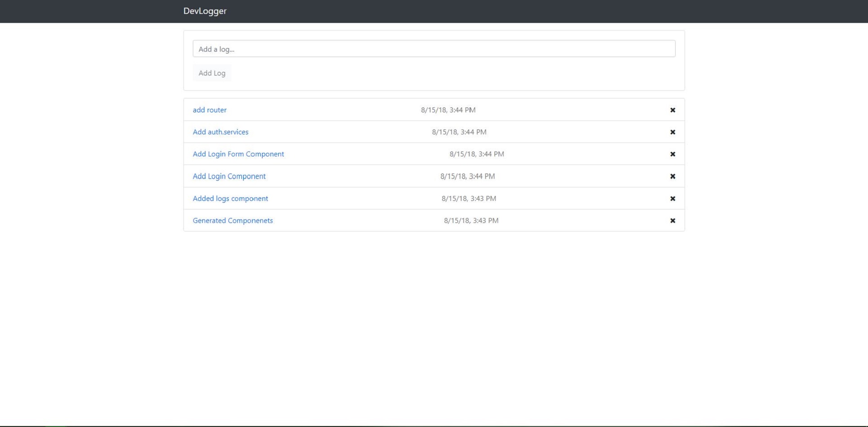Image resolution: width=868 pixels, height=427 pixels.
Task: Click the DevLogger brand in the navbar
Action: tap(205, 11)
